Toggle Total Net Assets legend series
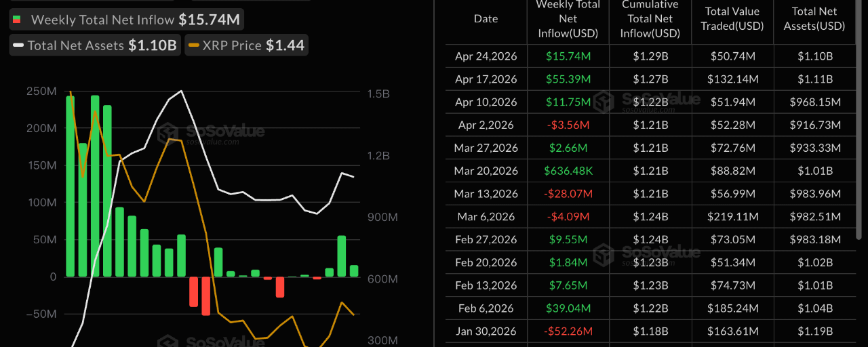The width and height of the screenshot is (868, 347). (94, 45)
